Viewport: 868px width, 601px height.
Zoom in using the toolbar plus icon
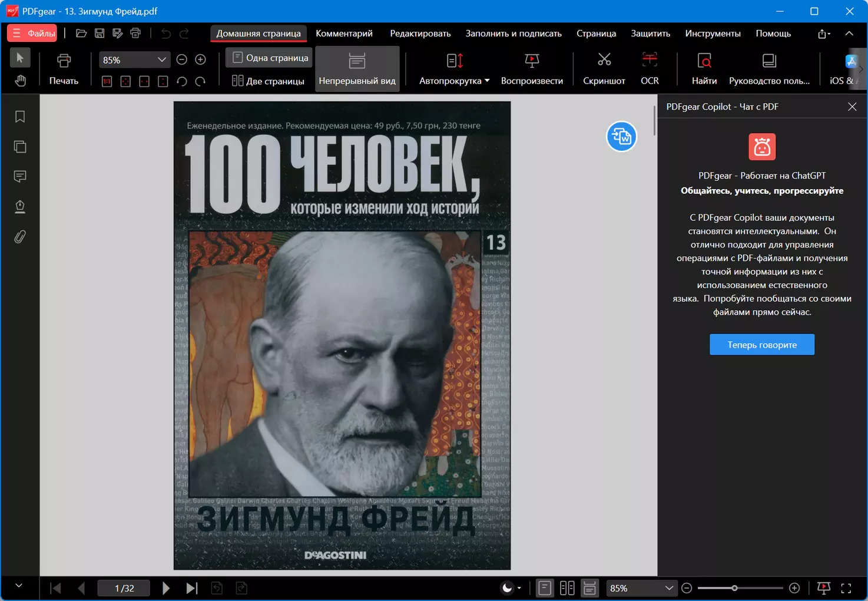coord(200,60)
